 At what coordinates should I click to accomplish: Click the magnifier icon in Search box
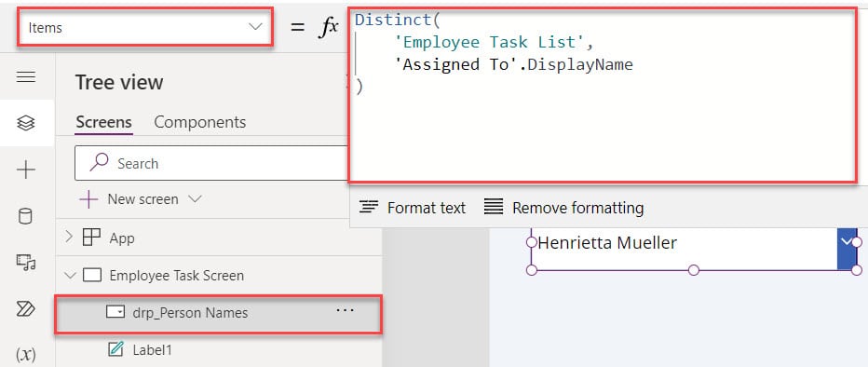99,163
